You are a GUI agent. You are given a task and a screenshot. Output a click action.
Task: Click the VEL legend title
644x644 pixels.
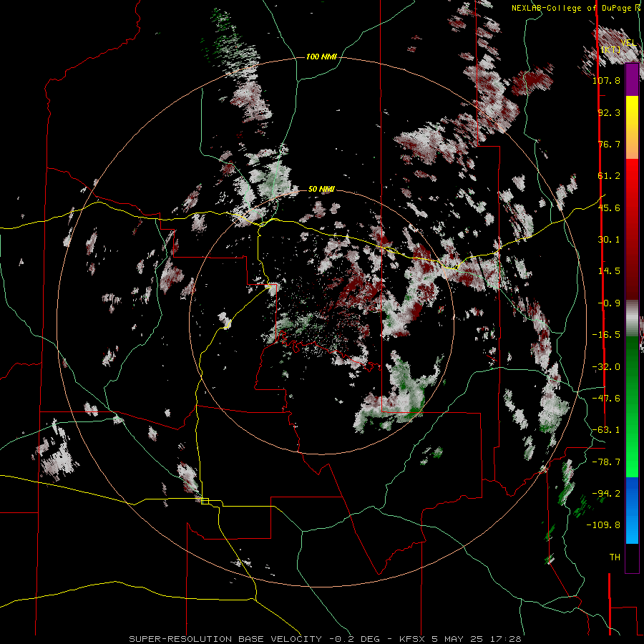628,43
